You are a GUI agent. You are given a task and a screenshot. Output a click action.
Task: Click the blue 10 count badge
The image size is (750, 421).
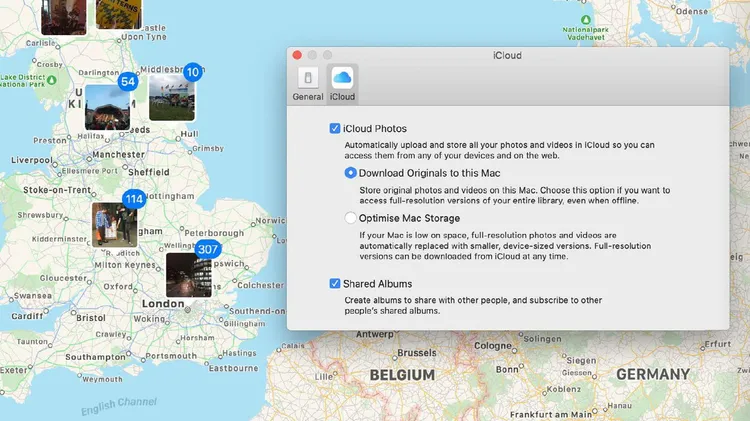[x=193, y=72]
